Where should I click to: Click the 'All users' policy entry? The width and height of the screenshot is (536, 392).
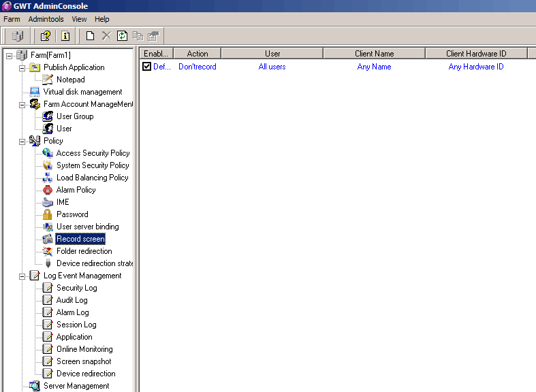tap(272, 67)
